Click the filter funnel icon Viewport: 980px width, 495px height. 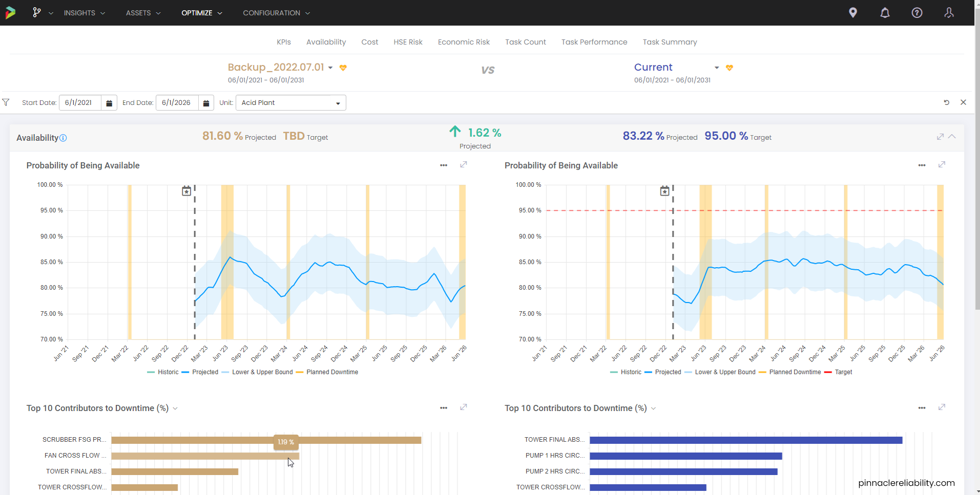(6, 102)
